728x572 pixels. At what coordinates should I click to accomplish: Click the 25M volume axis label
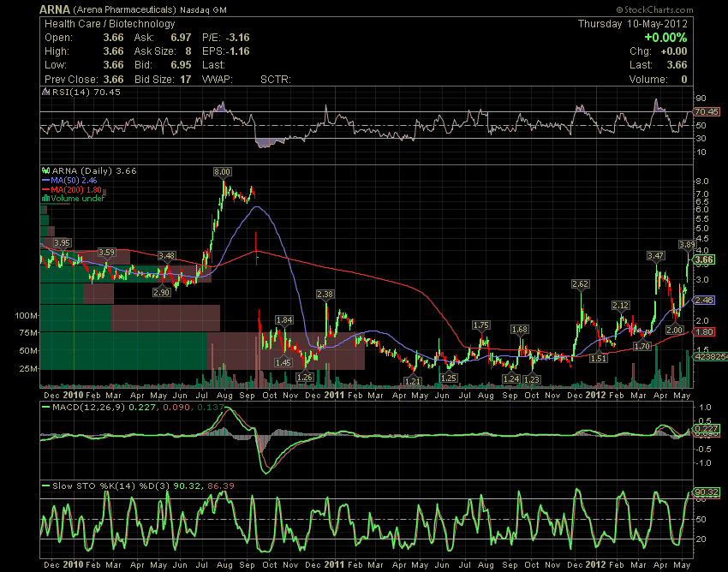[29, 369]
